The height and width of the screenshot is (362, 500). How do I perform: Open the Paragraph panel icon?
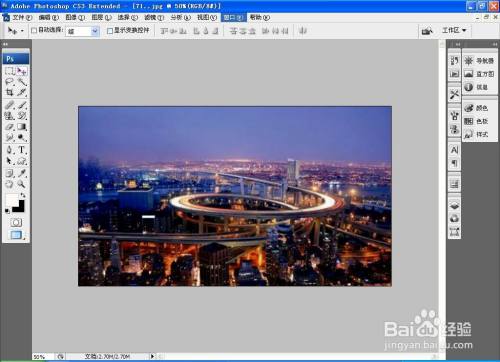(454, 163)
